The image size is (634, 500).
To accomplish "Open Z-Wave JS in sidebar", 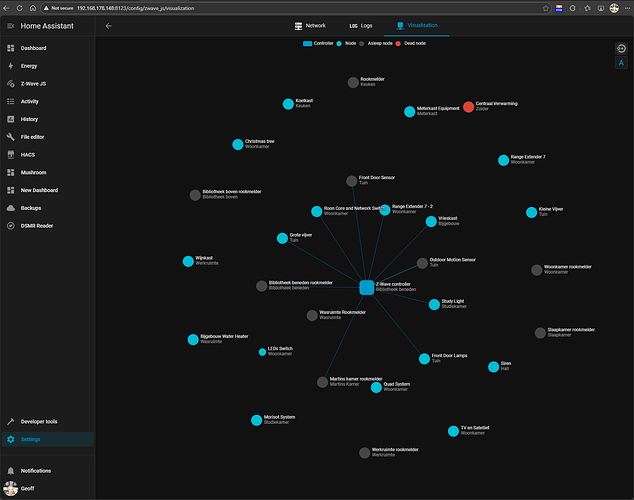I will pyautogui.click(x=48, y=84).
